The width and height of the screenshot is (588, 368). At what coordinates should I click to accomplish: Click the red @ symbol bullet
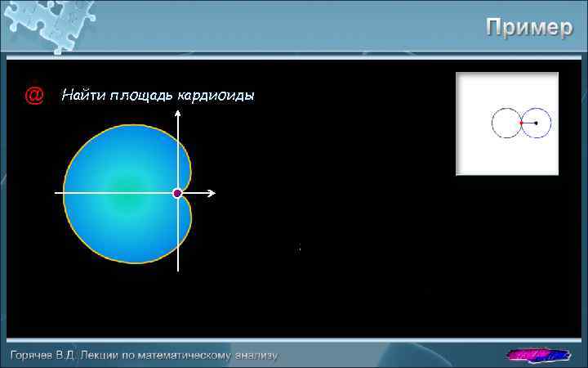34,96
